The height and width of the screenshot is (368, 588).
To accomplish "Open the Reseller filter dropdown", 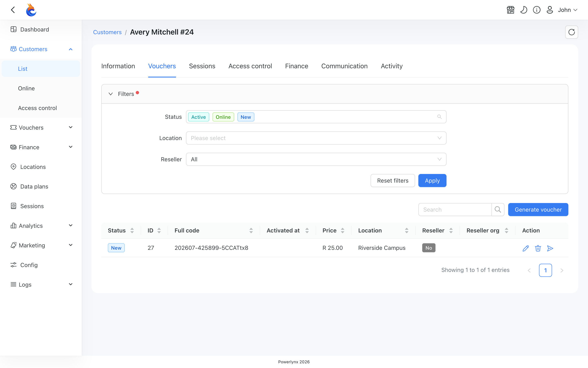I will [316, 159].
